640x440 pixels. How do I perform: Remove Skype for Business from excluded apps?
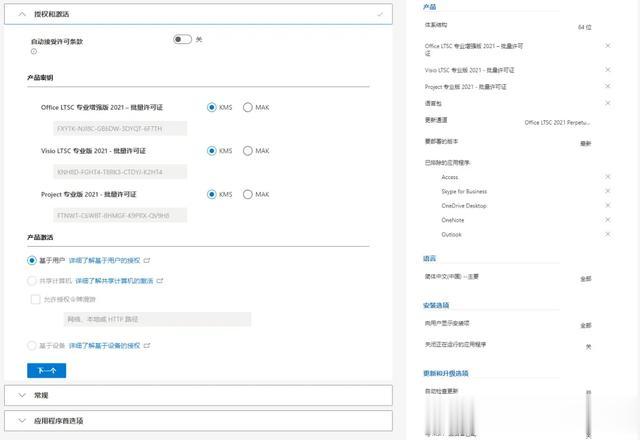click(608, 191)
